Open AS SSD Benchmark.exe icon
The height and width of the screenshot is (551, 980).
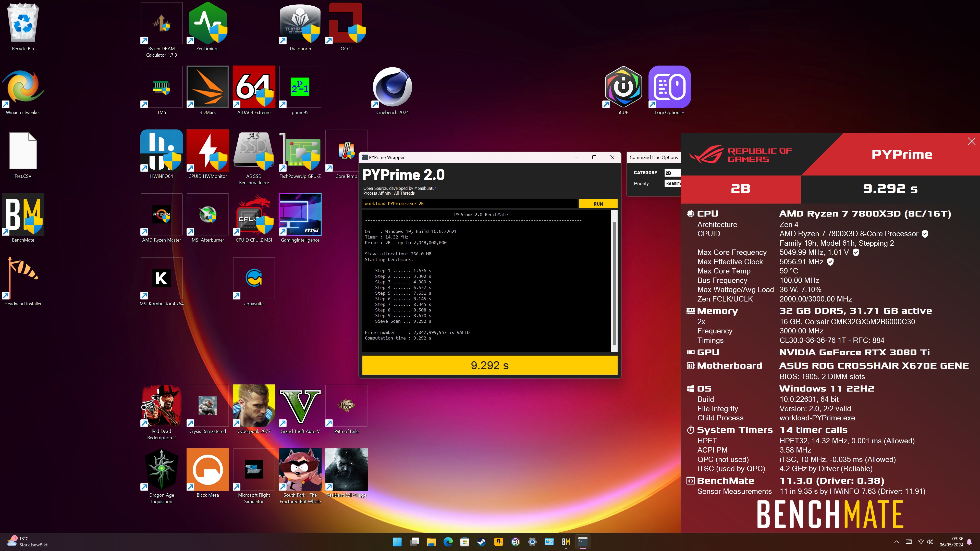(254, 157)
